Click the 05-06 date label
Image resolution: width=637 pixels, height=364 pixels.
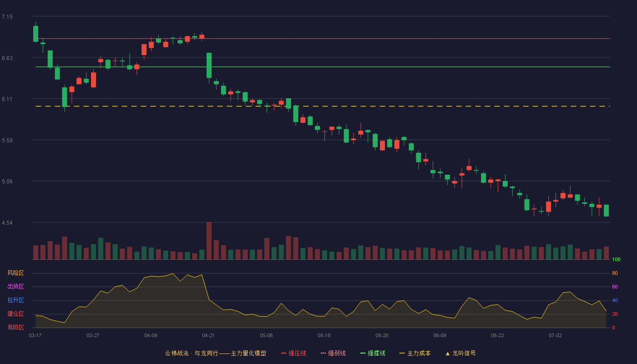[266, 335]
